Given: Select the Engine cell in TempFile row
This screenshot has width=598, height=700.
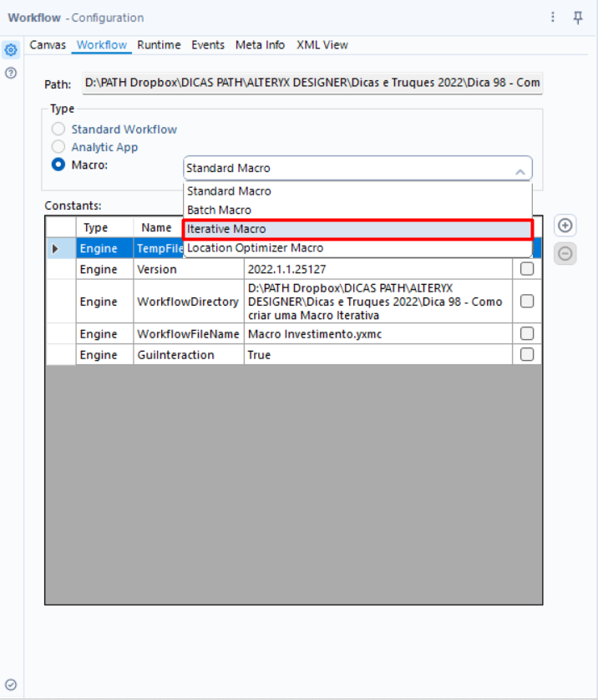Looking at the screenshot, I should 105,248.
